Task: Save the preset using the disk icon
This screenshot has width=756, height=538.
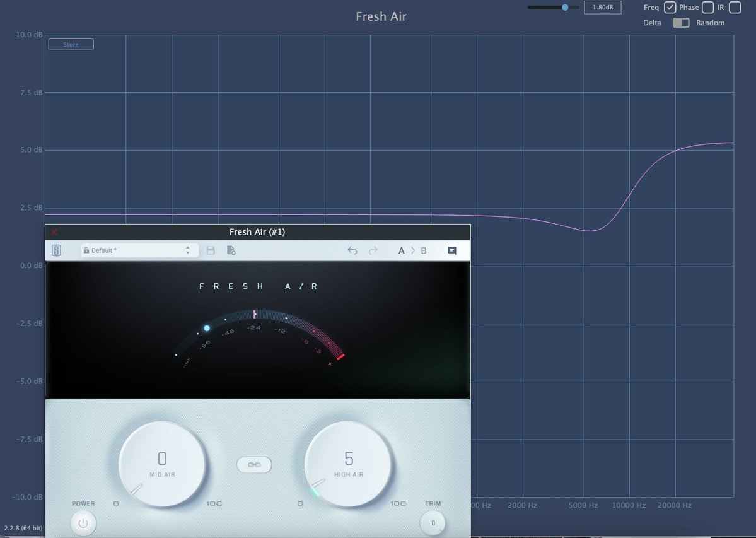Action: pos(211,250)
